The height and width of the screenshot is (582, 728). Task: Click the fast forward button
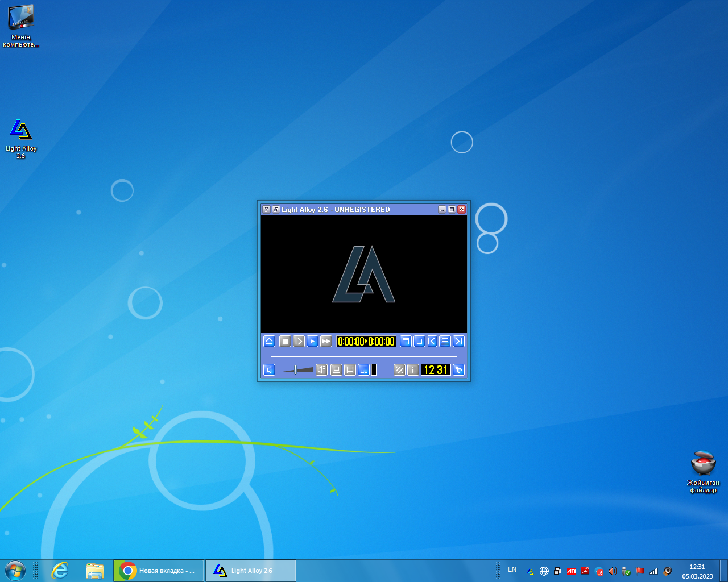point(326,341)
